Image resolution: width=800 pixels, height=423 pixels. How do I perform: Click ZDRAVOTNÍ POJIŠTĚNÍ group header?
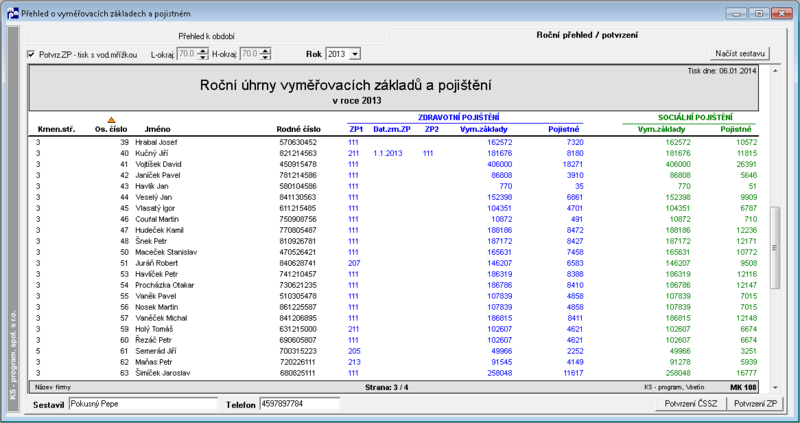click(459, 117)
